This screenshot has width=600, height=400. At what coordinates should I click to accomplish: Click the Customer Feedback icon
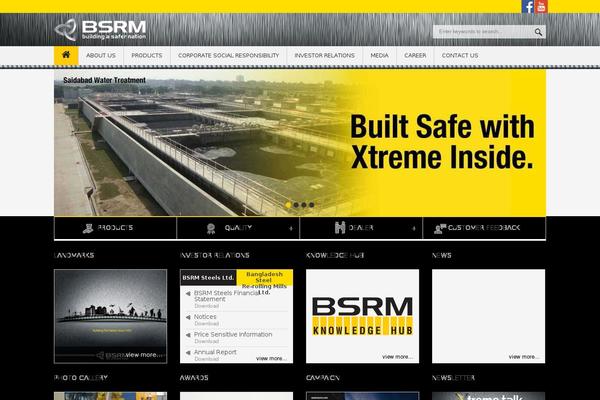click(440, 229)
